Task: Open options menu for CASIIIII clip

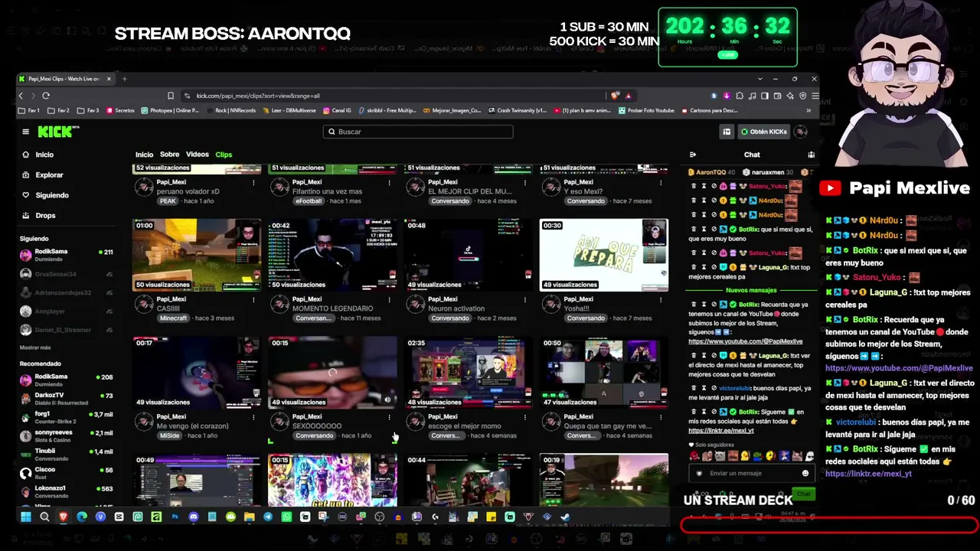Action: pyautogui.click(x=253, y=300)
